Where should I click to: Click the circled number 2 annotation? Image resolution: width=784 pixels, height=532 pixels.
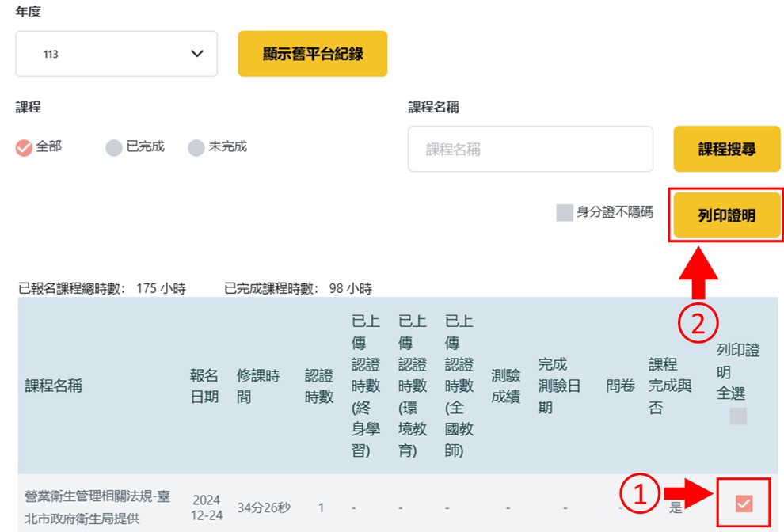698,324
